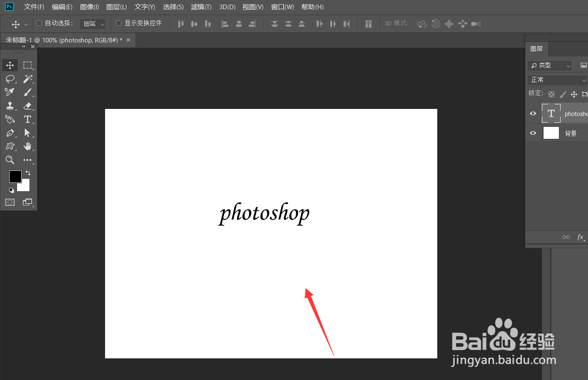
Task: Select the Move tool in the toolbox
Action: [10, 65]
